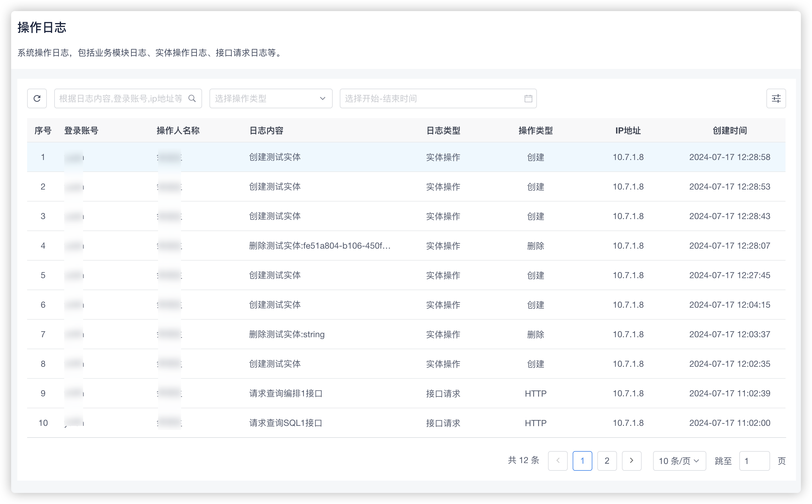Expand the 10 条/页 page size selector
This screenshot has width=812, height=504.
point(679,461)
